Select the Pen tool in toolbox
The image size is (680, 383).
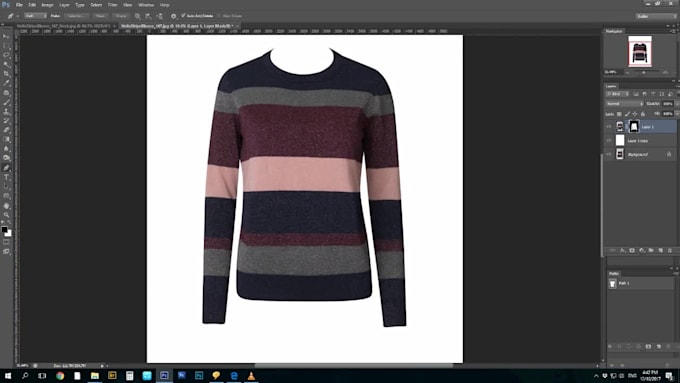[6, 168]
